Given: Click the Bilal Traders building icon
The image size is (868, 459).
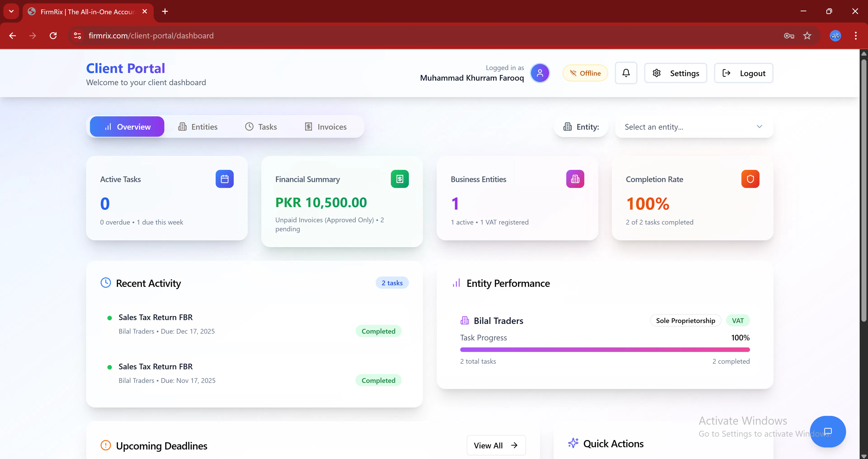Looking at the screenshot, I should (465, 321).
